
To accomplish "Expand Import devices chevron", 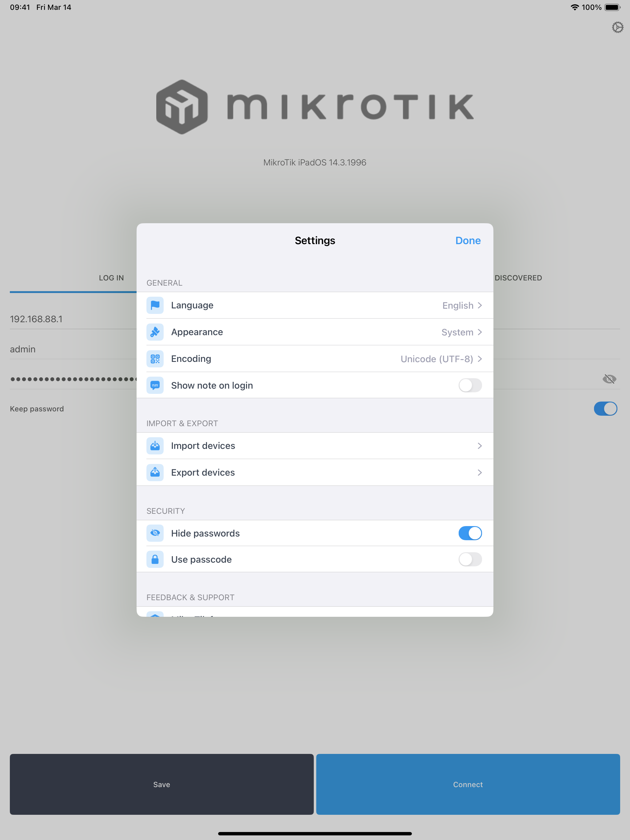I will tap(480, 446).
